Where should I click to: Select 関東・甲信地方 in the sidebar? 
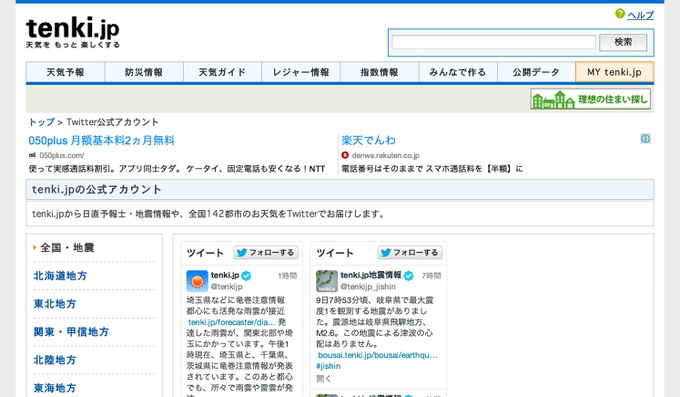[x=71, y=332]
